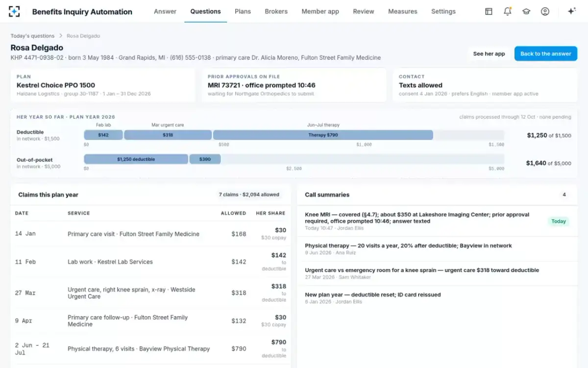
Task: Click the DATE column header
Action: 22,213
